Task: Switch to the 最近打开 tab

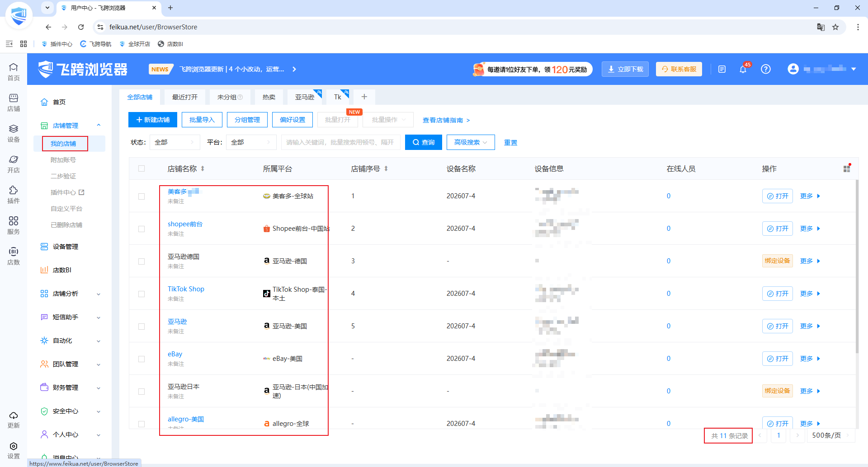Action: point(185,97)
